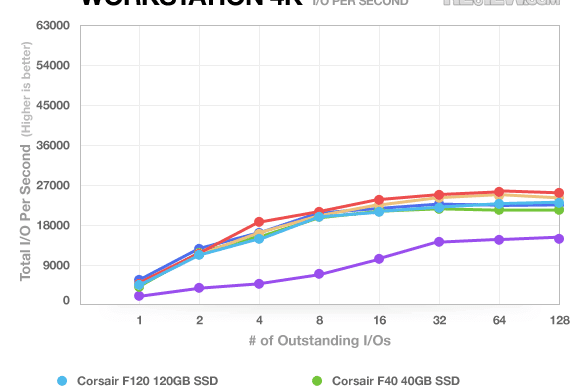The image size is (580, 390).
Task: Click the "# of Outstanding I/Os" axis title
Action: pos(320,340)
